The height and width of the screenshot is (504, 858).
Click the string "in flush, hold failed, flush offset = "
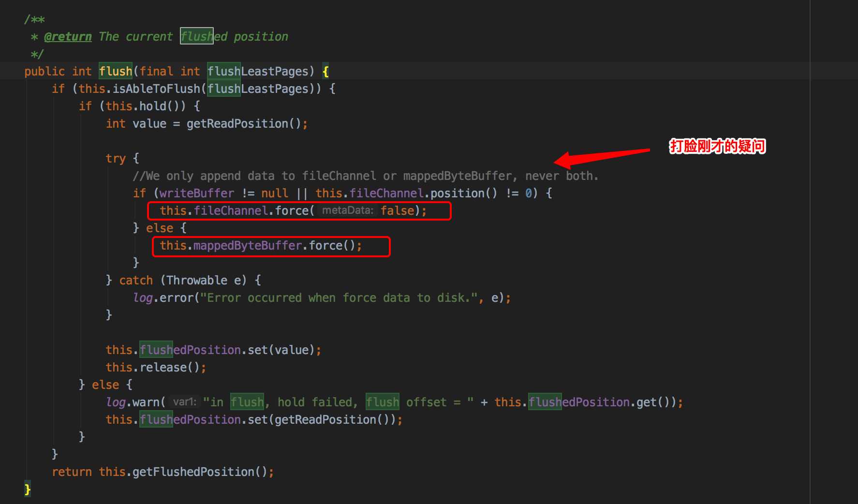coord(339,402)
